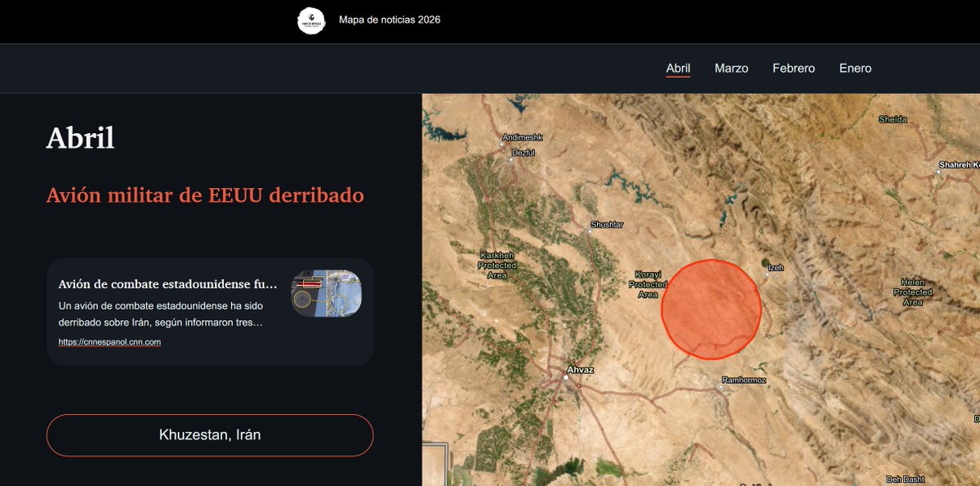
Task: Click the round site logo in header
Action: point(311,20)
